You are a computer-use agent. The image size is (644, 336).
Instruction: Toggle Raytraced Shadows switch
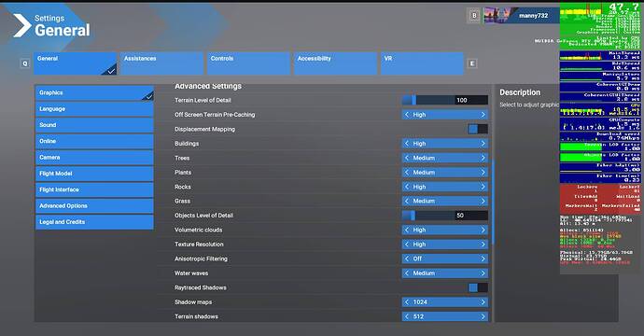[x=478, y=287]
